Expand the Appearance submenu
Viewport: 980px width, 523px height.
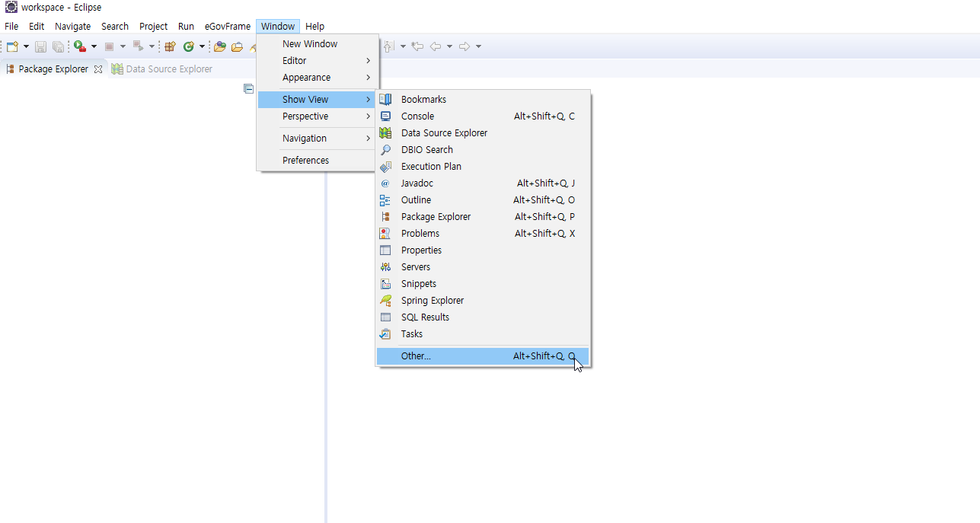317,78
